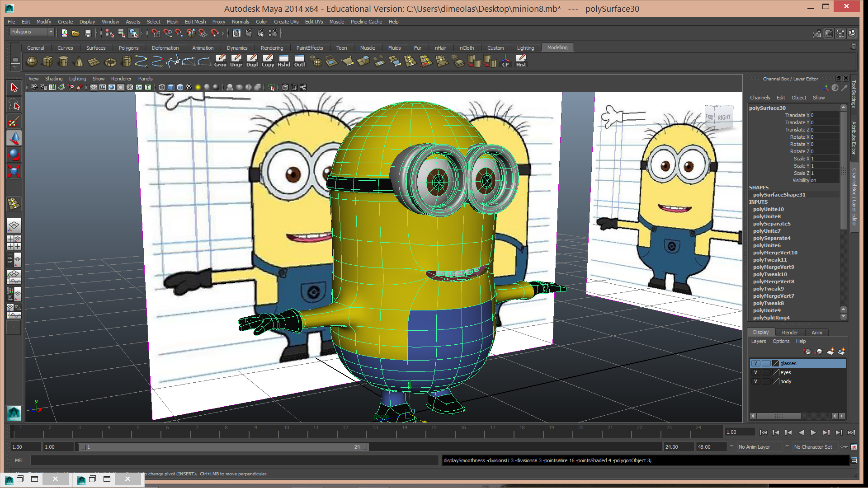
Task: Click the CP center pivot shelf icon
Action: [505, 61]
